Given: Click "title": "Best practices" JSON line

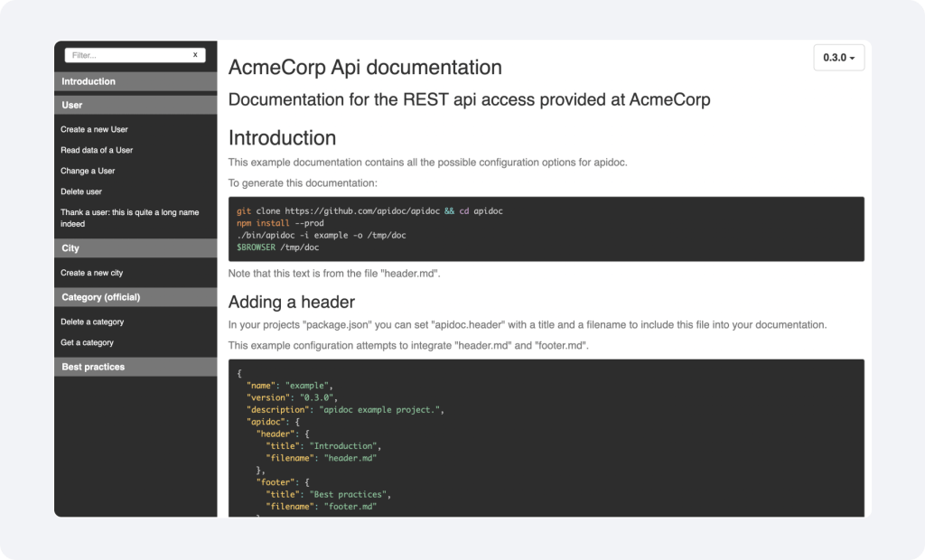Looking at the screenshot, I should click(x=328, y=494).
